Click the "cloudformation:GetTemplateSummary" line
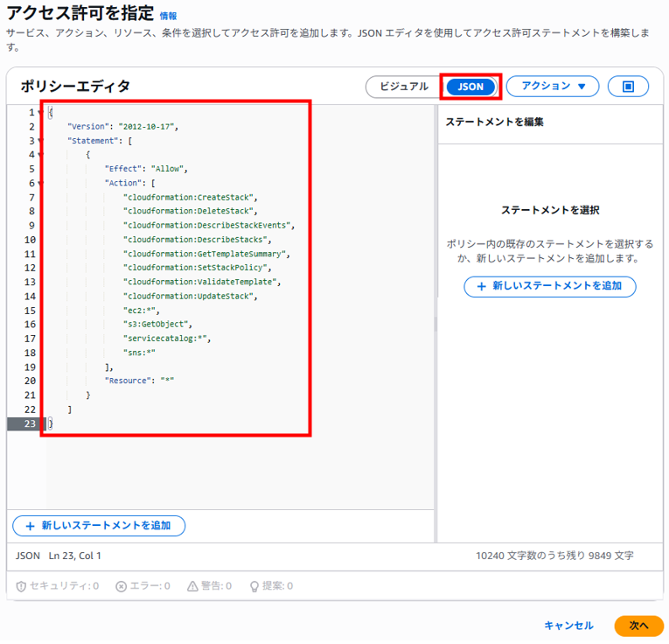 pyautogui.click(x=206, y=255)
